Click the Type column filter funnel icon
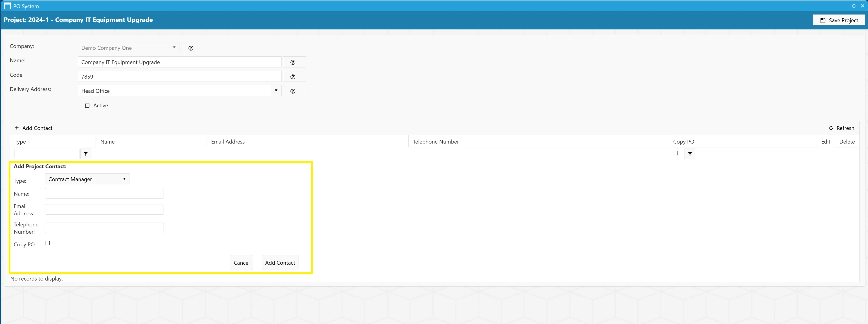The height and width of the screenshot is (324, 868). tap(86, 154)
